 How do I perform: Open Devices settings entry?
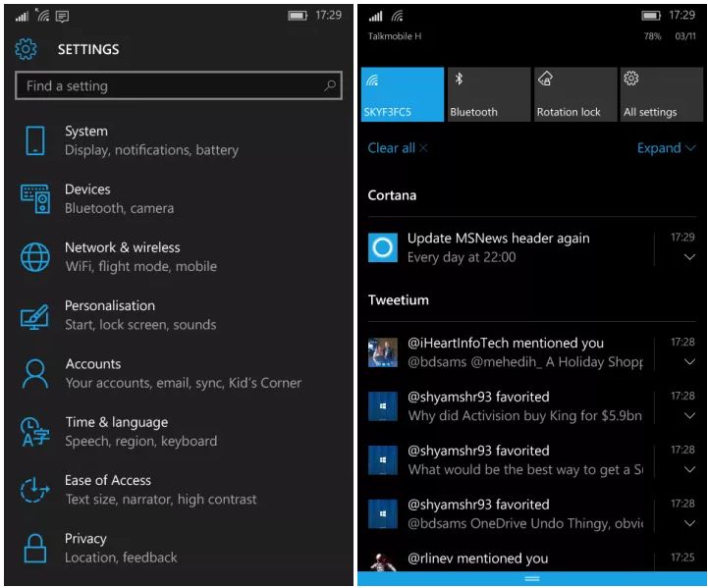click(x=179, y=198)
